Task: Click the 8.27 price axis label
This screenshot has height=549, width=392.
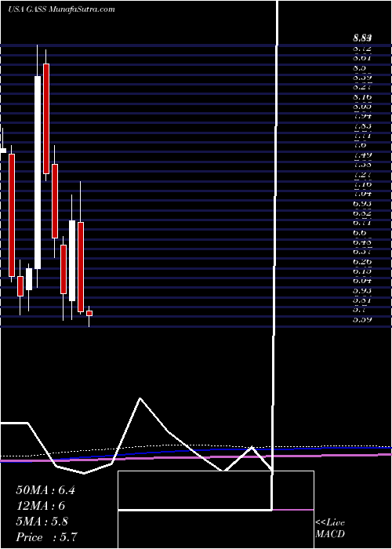Action: [362, 86]
